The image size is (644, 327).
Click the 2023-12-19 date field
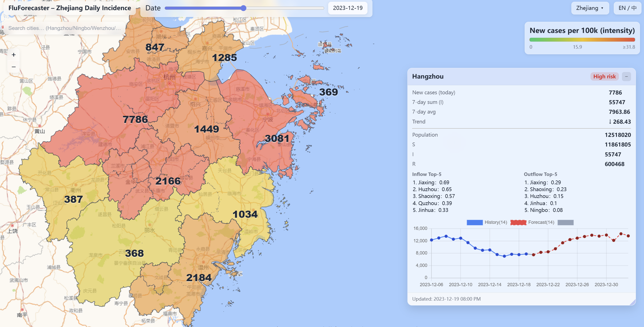click(348, 8)
